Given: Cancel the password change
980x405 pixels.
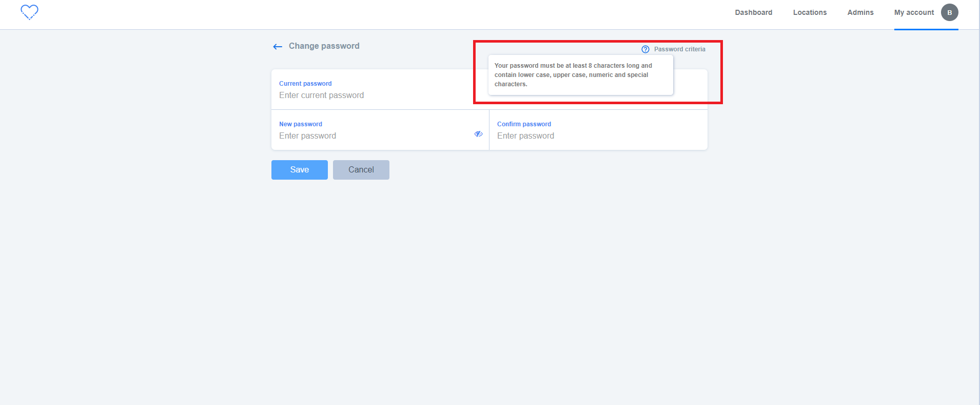Looking at the screenshot, I should [x=361, y=170].
